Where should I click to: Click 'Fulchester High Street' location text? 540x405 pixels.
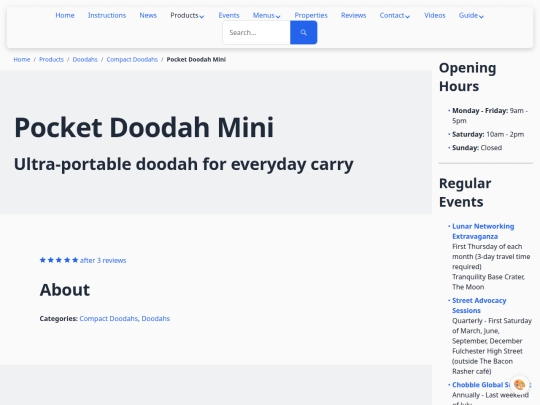pos(487,351)
